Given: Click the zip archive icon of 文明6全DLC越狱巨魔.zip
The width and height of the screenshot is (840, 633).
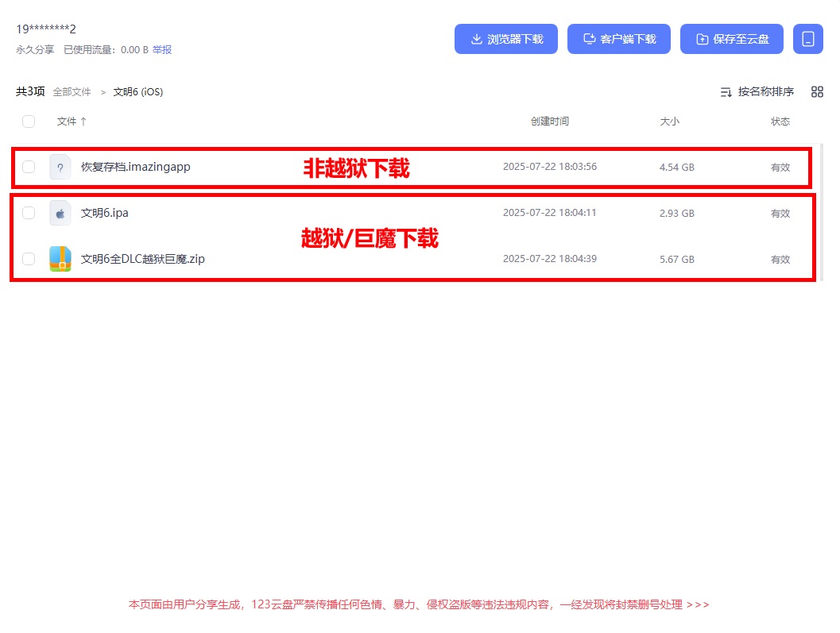Looking at the screenshot, I should pos(60,258).
